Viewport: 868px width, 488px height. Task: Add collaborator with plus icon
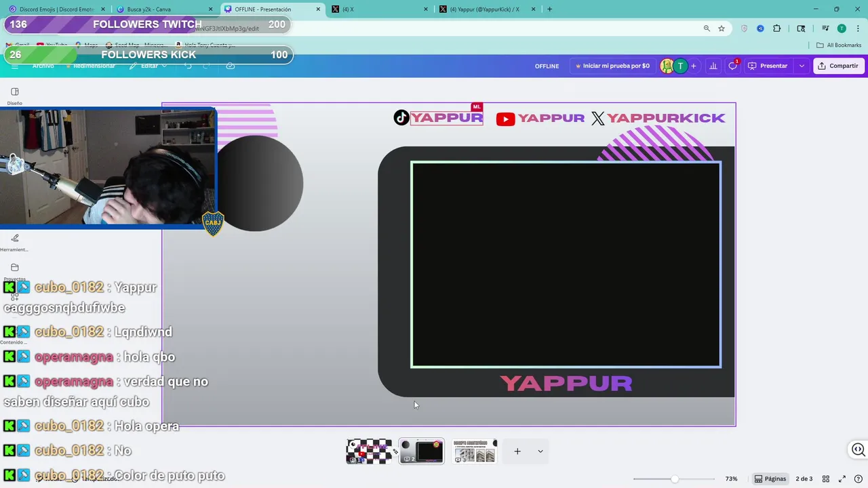pos(693,66)
